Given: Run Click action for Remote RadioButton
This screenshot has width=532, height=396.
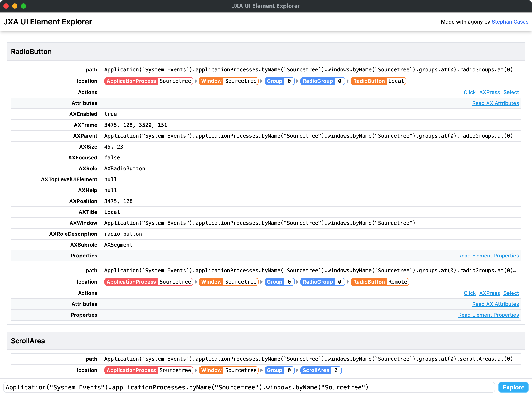Looking at the screenshot, I should 469,293.
